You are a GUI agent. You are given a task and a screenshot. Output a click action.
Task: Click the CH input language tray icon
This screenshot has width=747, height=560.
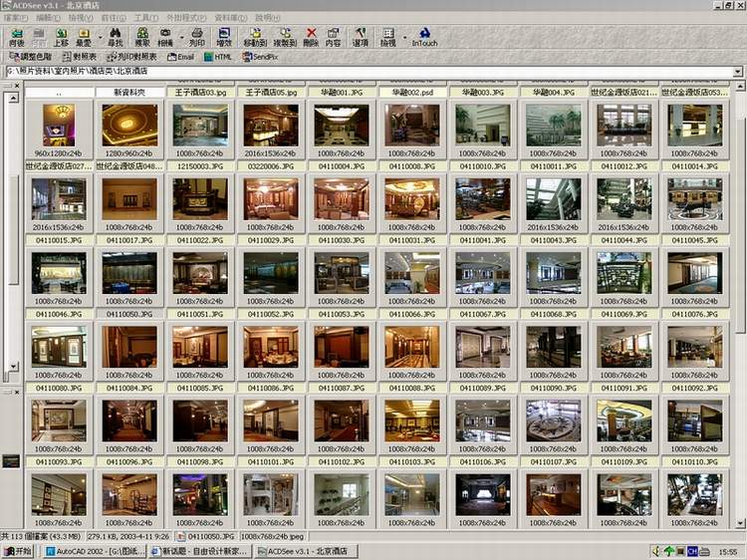point(692,551)
